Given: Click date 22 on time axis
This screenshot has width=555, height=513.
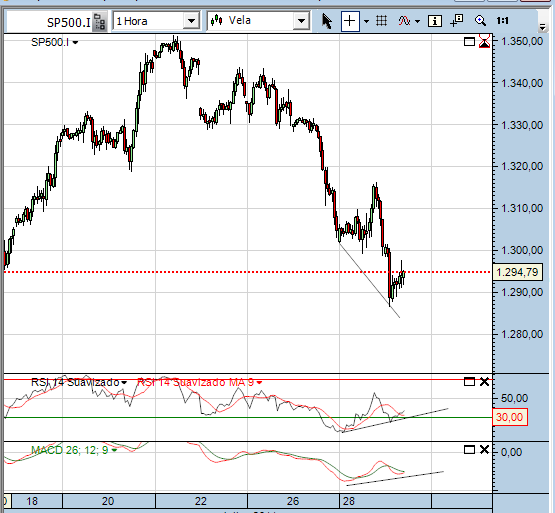Looking at the screenshot, I should (200, 501).
